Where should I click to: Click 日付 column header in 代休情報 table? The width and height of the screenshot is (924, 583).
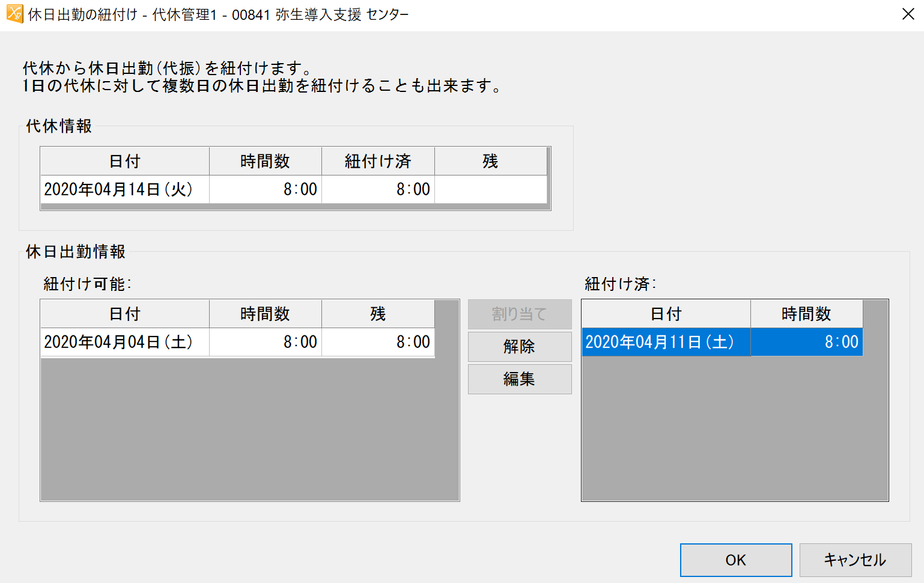click(125, 161)
